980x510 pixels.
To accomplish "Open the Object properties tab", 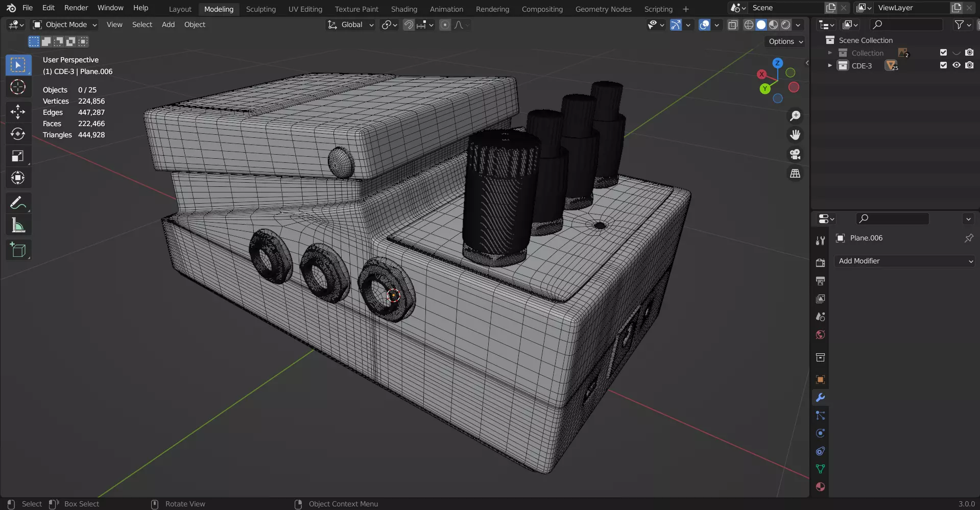I will coord(820,379).
